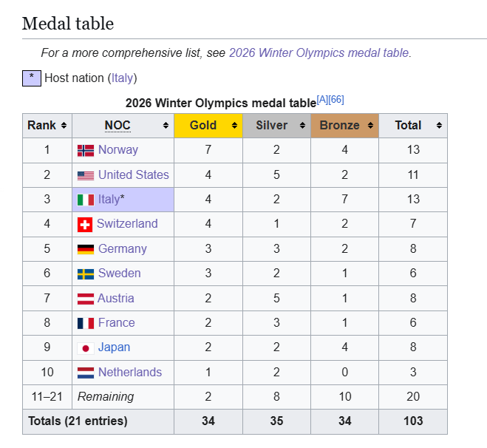
Task: Sort by the NOC column header
Action: coord(118,126)
